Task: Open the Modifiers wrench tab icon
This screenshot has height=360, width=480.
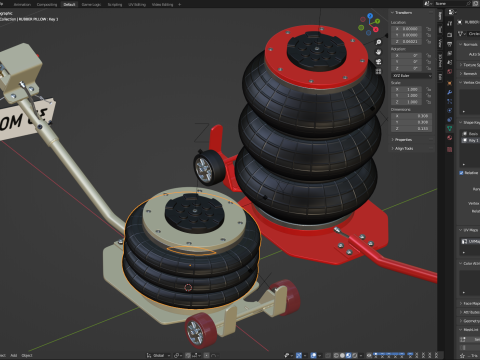Action: tap(450, 92)
